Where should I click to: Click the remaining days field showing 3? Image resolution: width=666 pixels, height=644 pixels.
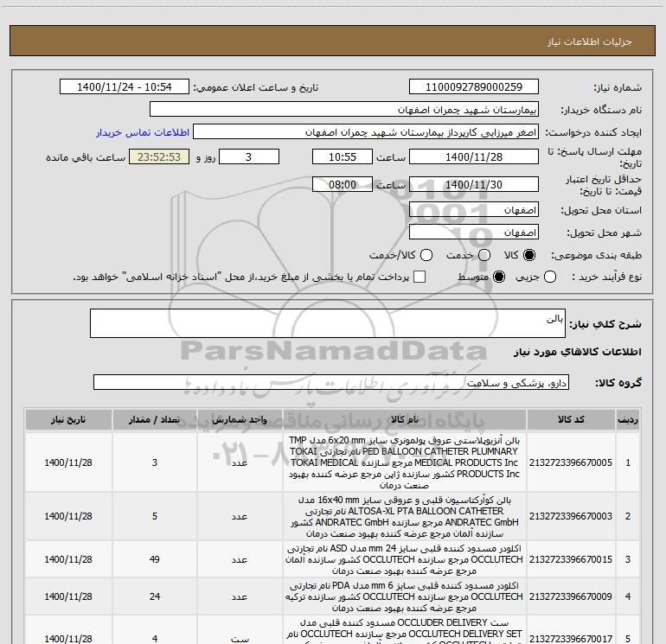tap(249, 156)
